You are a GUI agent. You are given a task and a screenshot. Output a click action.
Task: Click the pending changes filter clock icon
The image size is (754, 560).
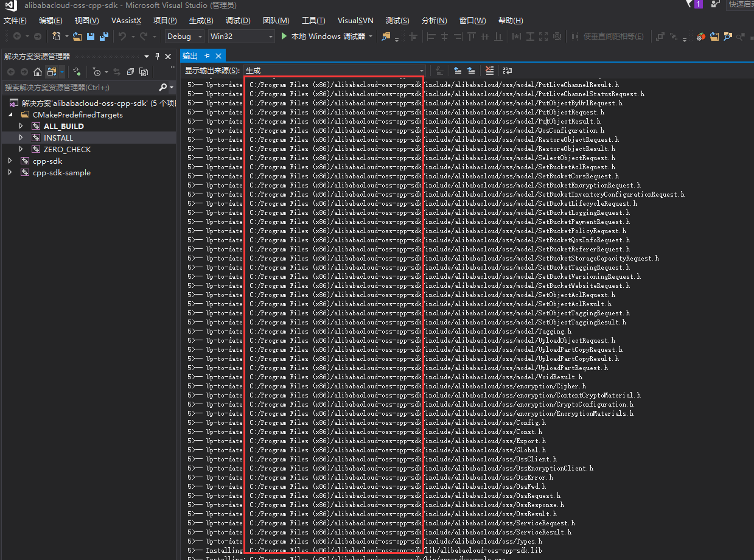pyautogui.click(x=97, y=72)
